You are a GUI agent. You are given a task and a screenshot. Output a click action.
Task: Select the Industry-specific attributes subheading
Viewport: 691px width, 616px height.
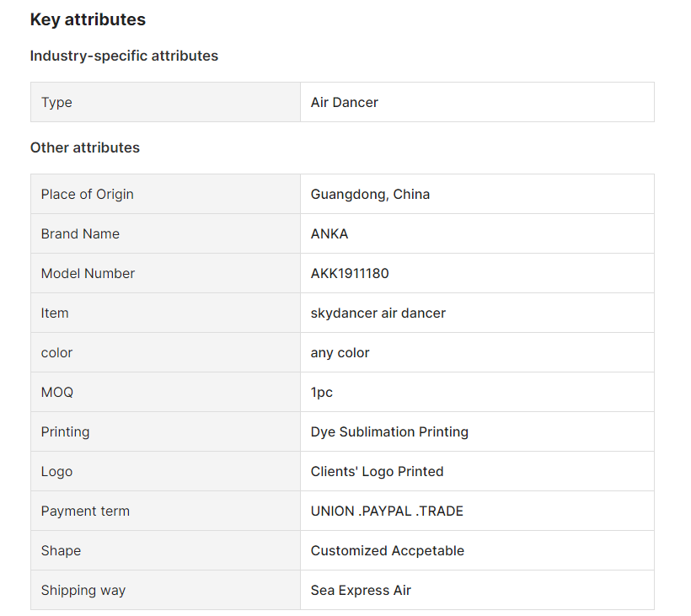click(x=124, y=56)
